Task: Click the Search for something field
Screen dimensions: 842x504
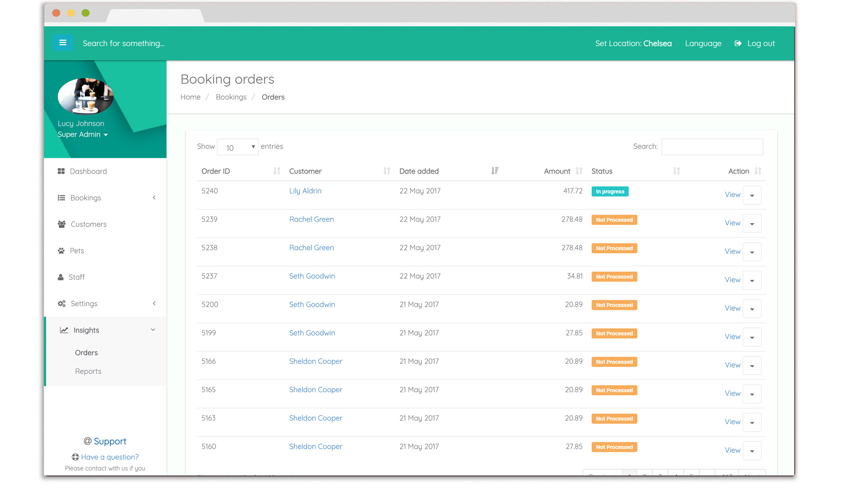Action: [x=124, y=43]
